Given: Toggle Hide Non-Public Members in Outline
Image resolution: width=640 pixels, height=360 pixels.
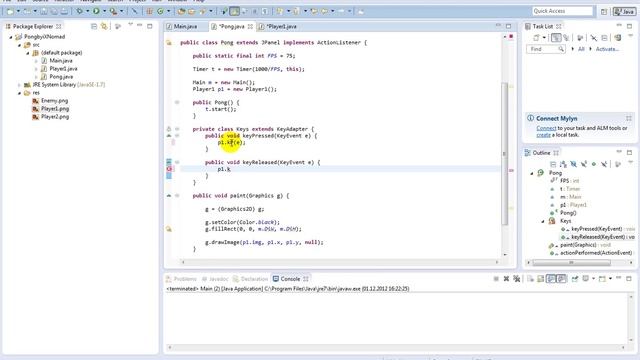Looking at the screenshot, I should click(x=594, y=164).
